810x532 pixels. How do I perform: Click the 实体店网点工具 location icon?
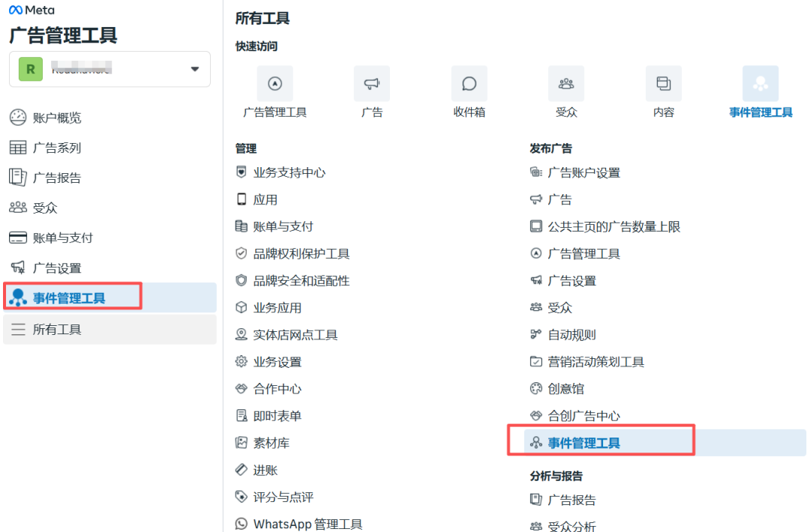(x=241, y=334)
